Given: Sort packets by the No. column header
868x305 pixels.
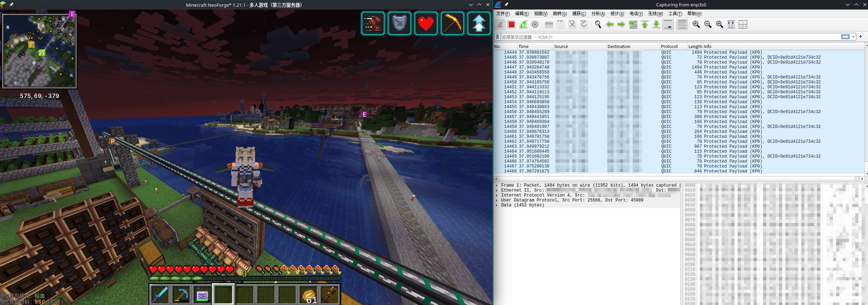Looking at the screenshot, I should 506,46.
